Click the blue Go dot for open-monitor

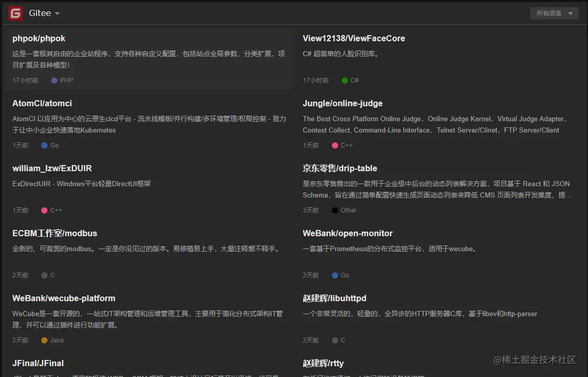tap(335, 275)
